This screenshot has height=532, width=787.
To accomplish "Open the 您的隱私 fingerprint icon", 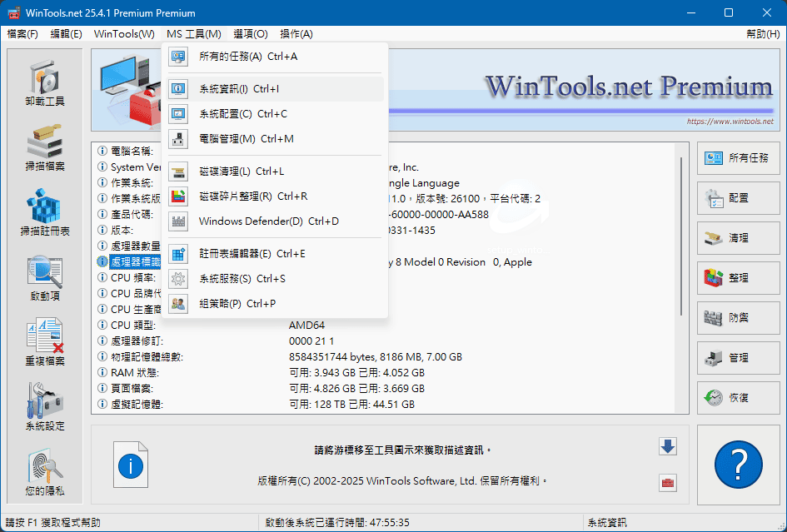I will coord(44,473).
